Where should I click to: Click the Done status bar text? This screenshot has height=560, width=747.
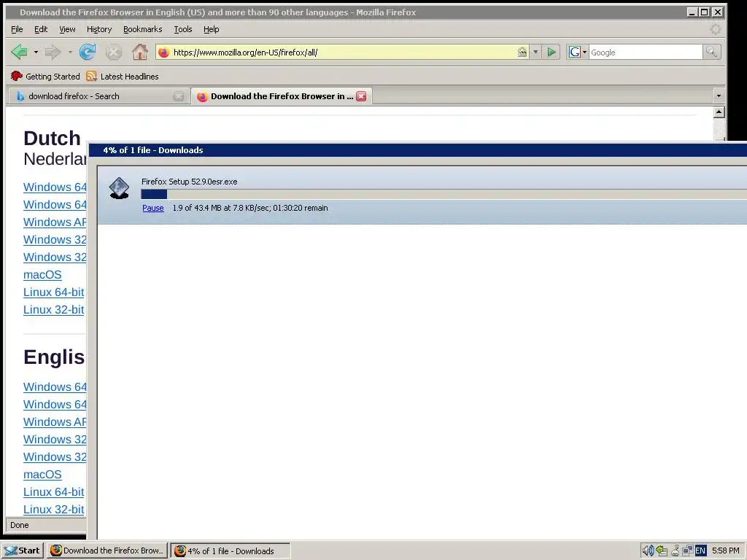(20, 525)
